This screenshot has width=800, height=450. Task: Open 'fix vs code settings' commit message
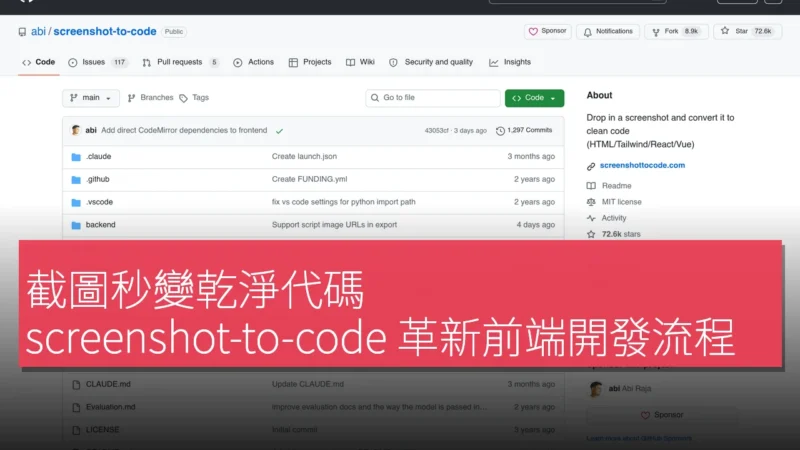[343, 202]
